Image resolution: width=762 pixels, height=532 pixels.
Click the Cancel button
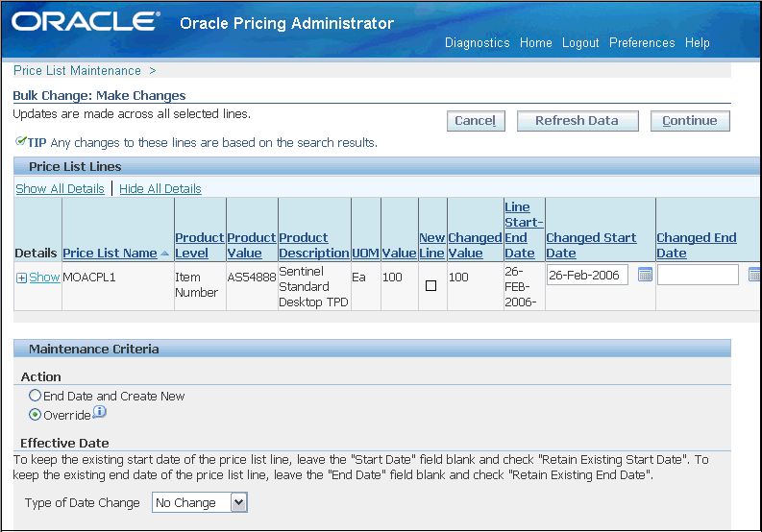coord(476,120)
